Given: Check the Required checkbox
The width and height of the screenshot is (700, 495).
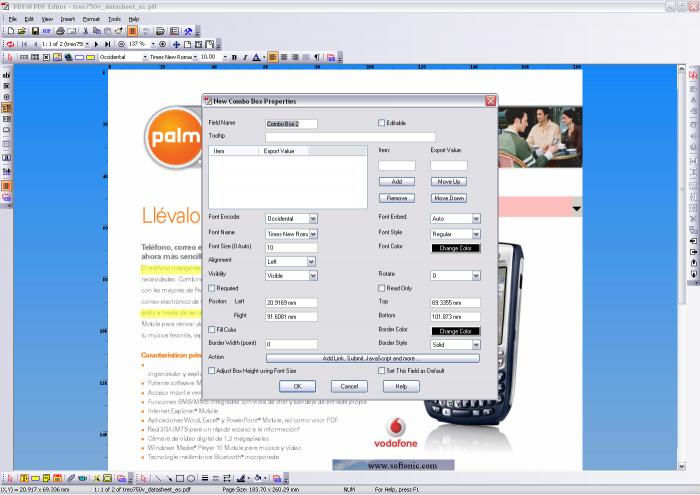Looking at the screenshot, I should tap(212, 288).
